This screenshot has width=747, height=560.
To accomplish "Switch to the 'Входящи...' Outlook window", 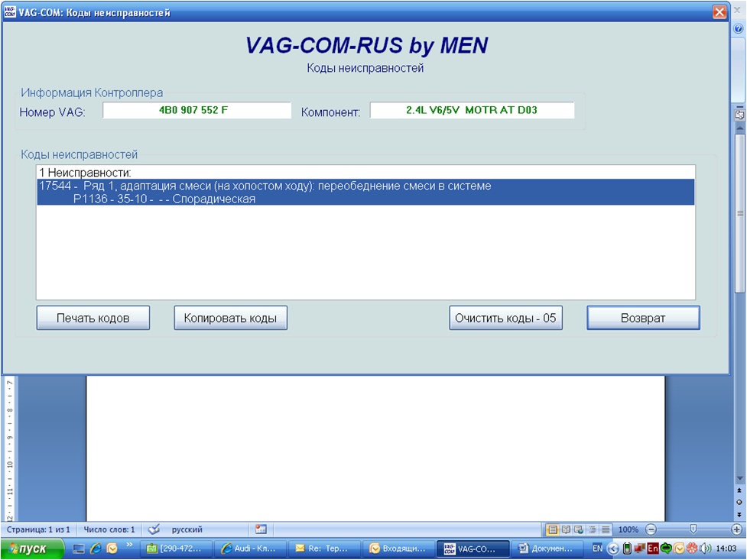I will click(398, 549).
